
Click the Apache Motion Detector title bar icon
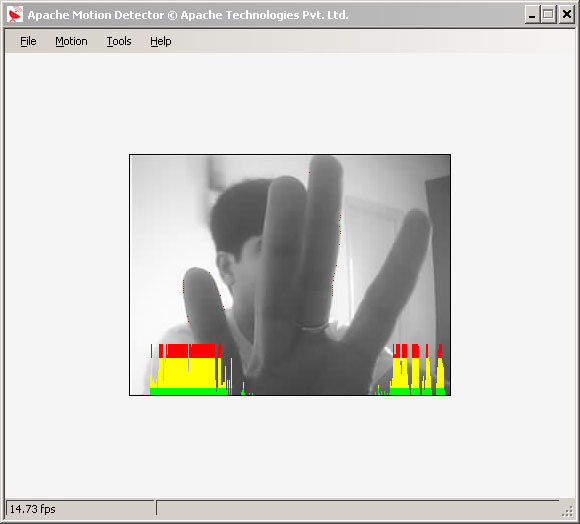(15, 15)
